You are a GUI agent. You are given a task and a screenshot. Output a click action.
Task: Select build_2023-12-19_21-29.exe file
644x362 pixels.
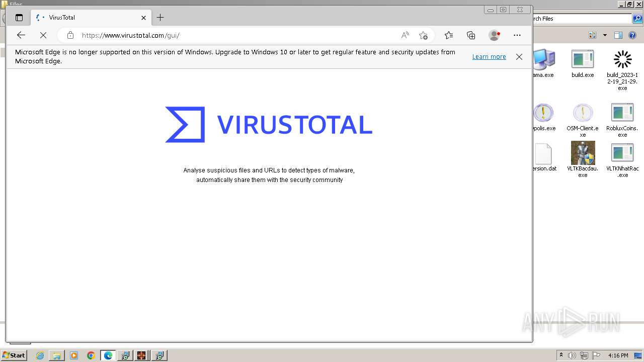pos(622,70)
